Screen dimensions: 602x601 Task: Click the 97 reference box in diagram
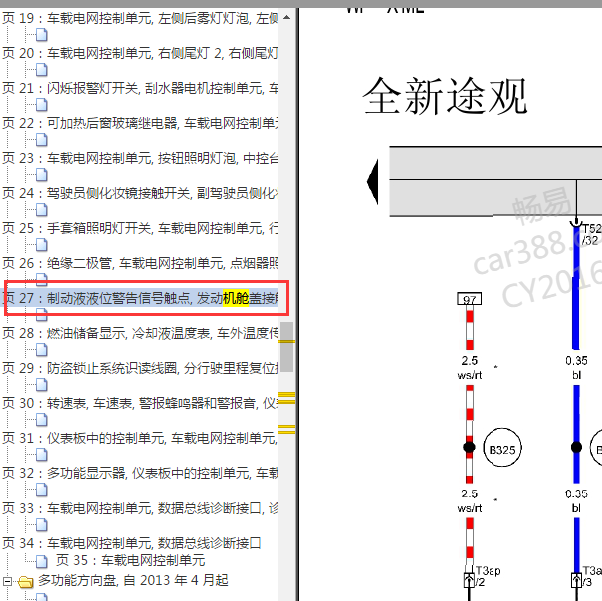click(469, 299)
